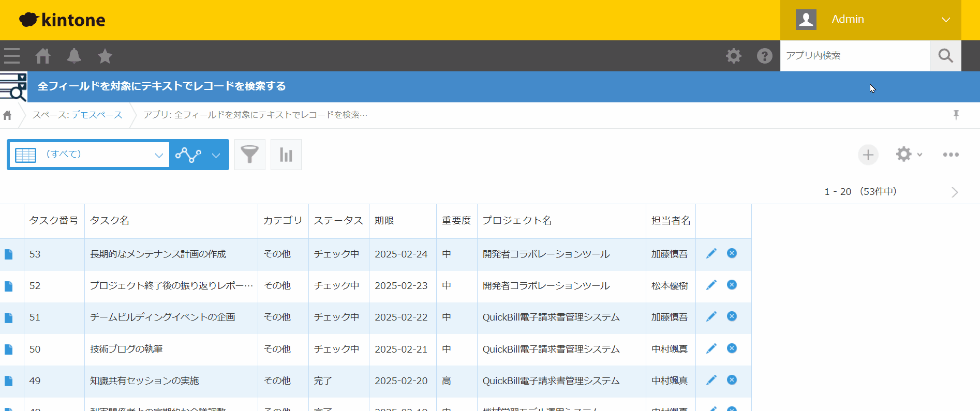Open the help question mark icon
Image resolution: width=980 pixels, height=411 pixels.
click(765, 56)
